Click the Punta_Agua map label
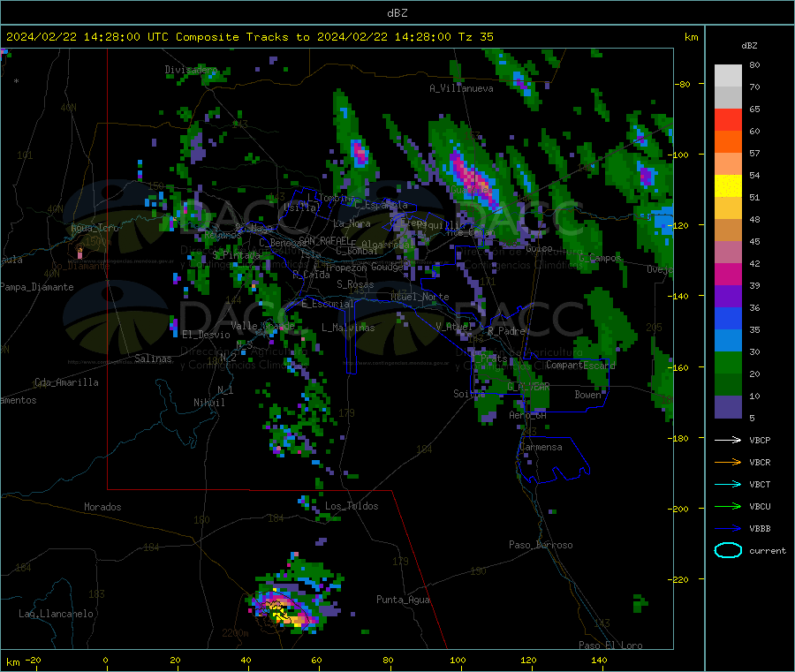Viewport: 795px width, 672px height. (403, 600)
